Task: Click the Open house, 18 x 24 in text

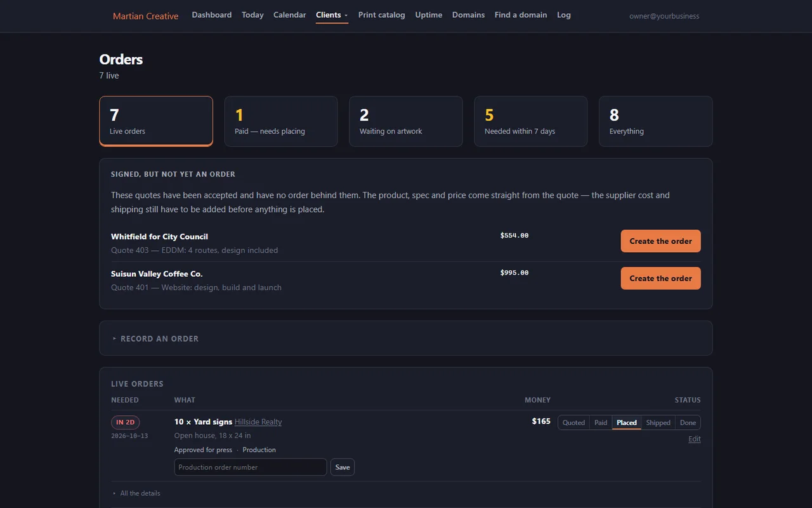Action: 213,436
